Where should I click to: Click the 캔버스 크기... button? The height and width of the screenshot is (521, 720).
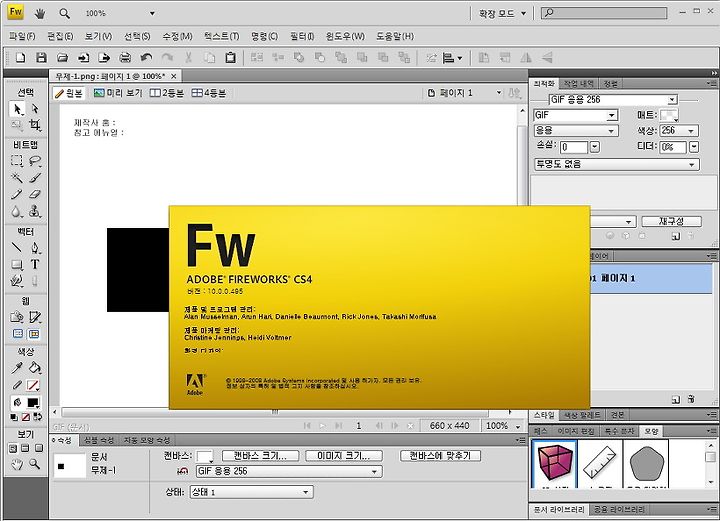pos(260,456)
